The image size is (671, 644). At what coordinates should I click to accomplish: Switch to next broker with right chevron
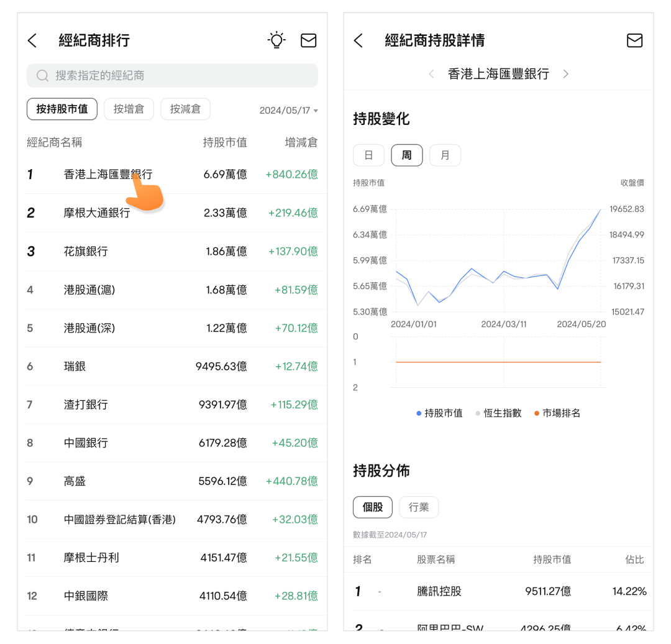coord(565,74)
